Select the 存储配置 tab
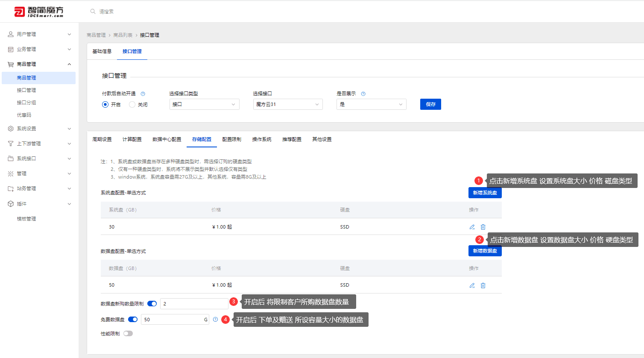This screenshot has width=644, height=358. [202, 139]
